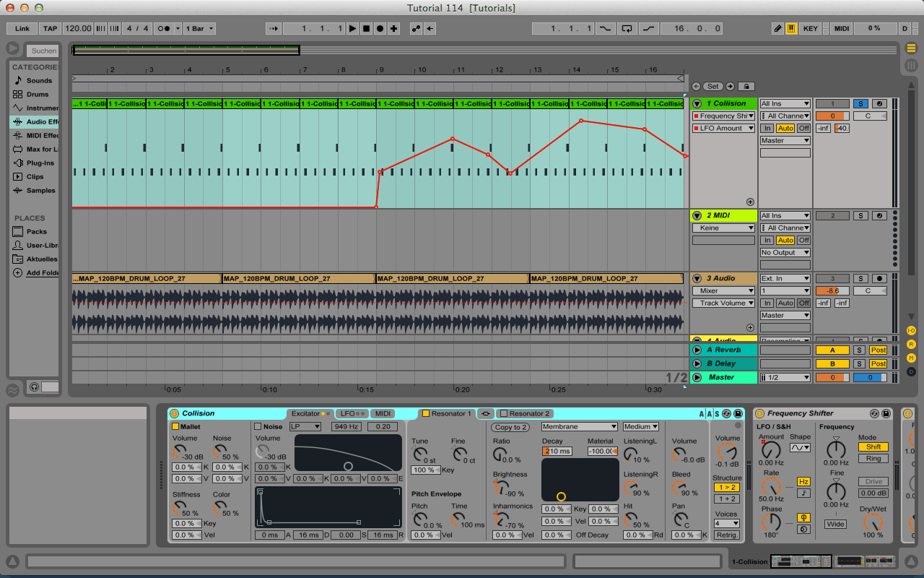Solo the 1 Collision track
Viewport: 924px width, 578px height.
[x=860, y=104]
